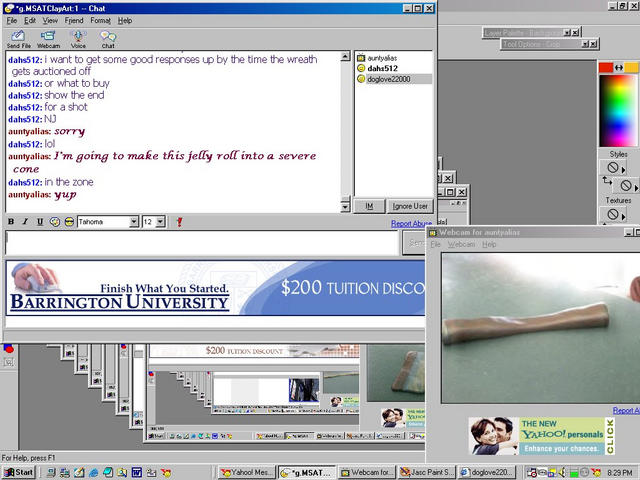Select dahs512 in the user list
The height and width of the screenshot is (480, 640).
pos(382,68)
